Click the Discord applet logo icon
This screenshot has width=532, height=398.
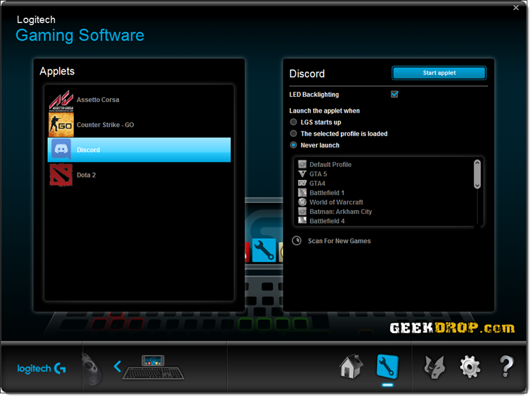[61, 149]
